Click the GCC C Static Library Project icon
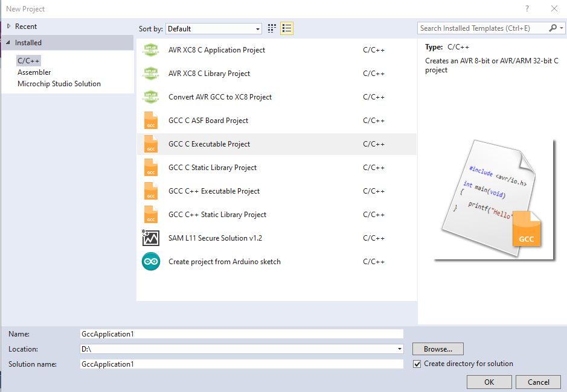The image size is (567, 392). 151,167
